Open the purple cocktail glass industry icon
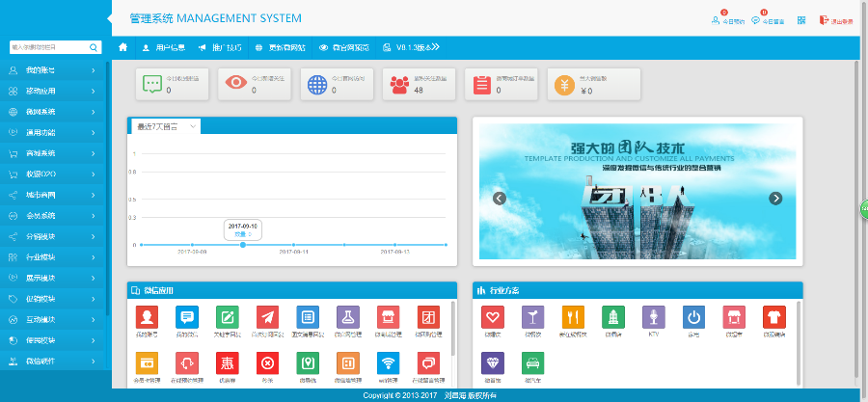This screenshot has width=868, height=402. click(x=533, y=317)
